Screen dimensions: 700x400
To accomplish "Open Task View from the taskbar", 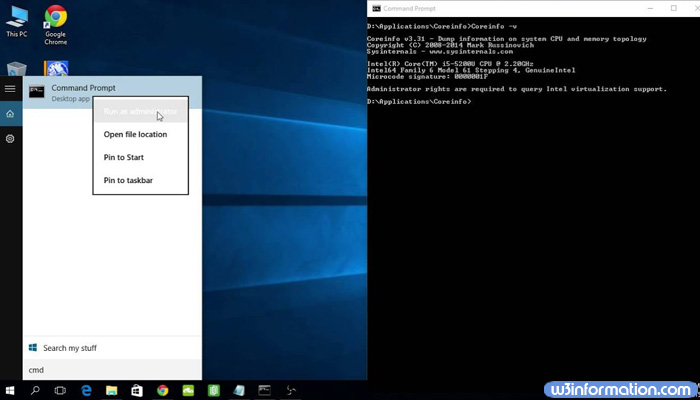I will 60,391.
